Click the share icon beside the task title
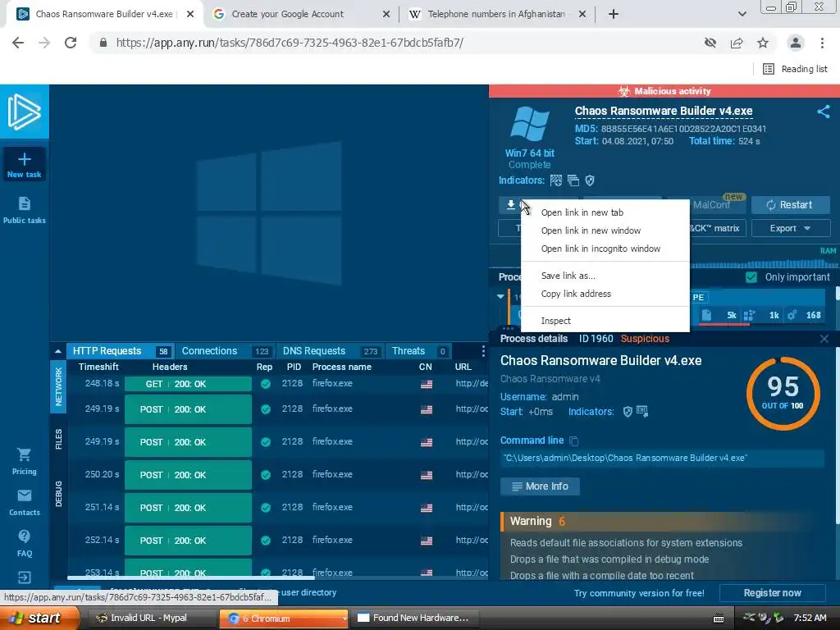The width and height of the screenshot is (840, 630). [824, 112]
